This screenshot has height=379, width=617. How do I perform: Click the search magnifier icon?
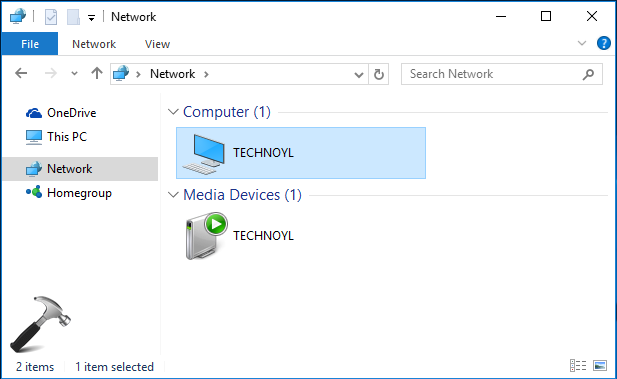click(588, 74)
